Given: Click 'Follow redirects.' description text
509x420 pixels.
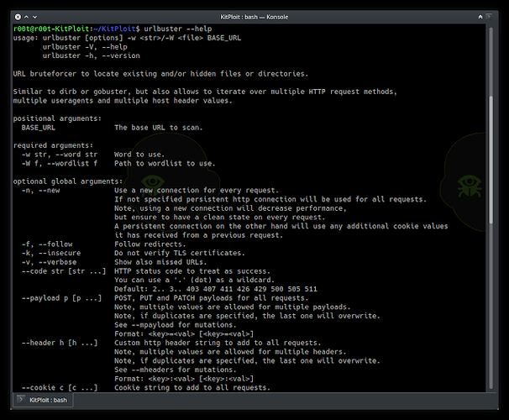Looking at the screenshot, I should pyautogui.click(x=150, y=244).
